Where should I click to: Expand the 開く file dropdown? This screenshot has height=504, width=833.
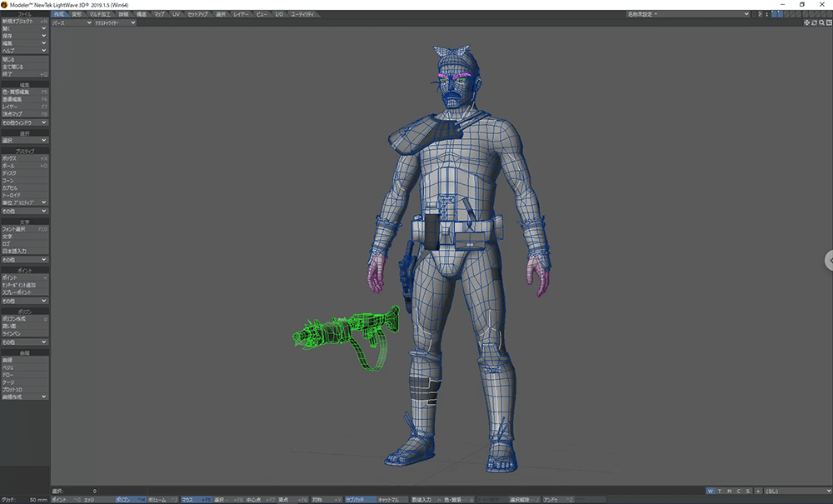[24, 28]
